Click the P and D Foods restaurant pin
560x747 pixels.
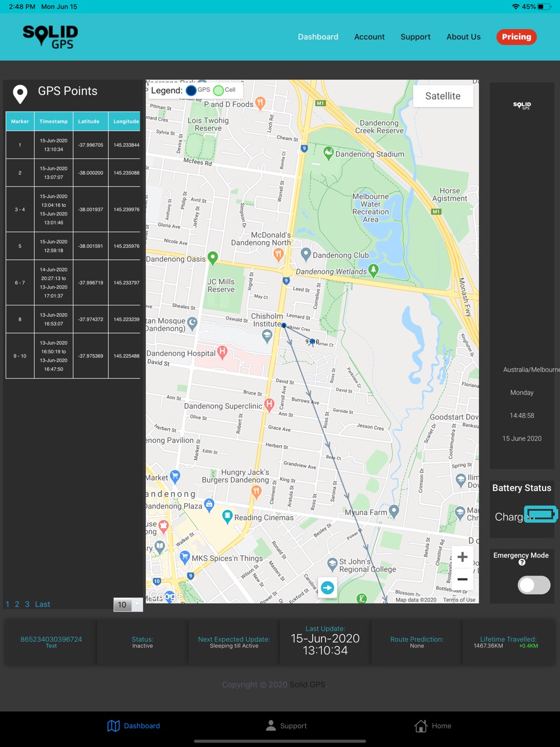pos(261,103)
